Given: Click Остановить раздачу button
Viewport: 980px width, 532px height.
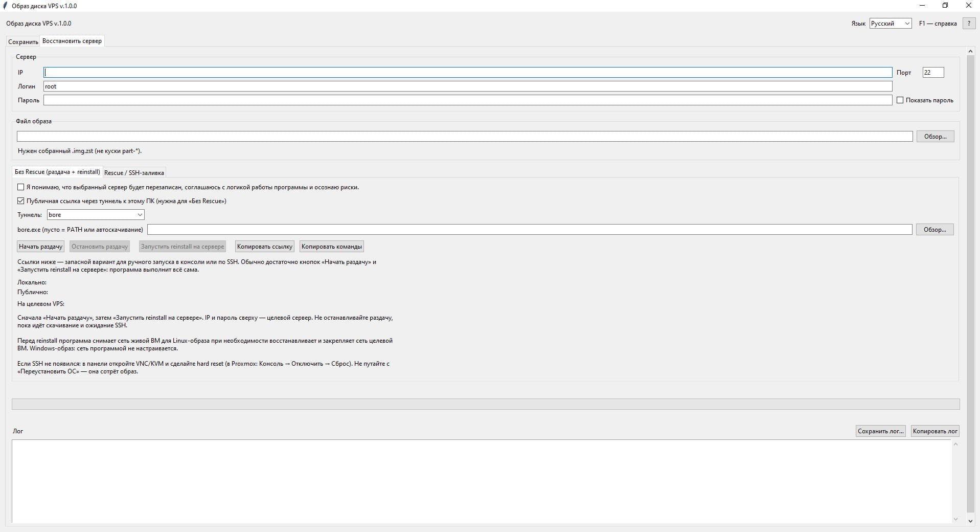Looking at the screenshot, I should click(100, 247).
